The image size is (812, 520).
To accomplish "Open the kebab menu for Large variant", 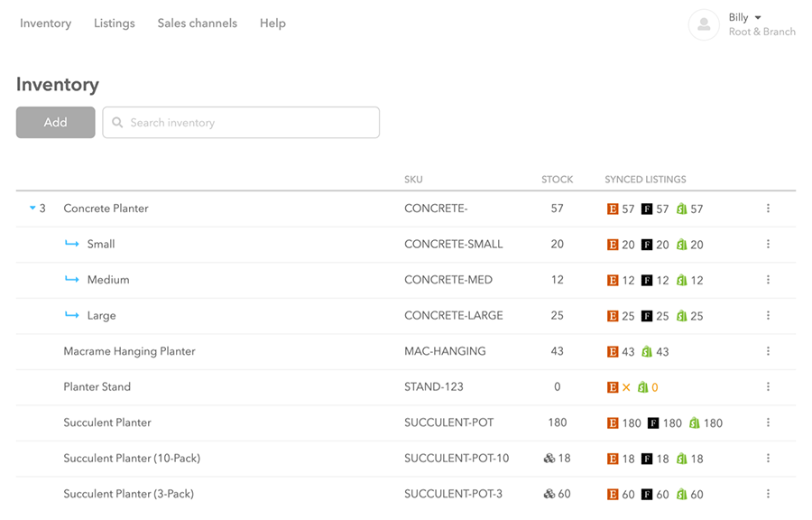I will coord(768,315).
